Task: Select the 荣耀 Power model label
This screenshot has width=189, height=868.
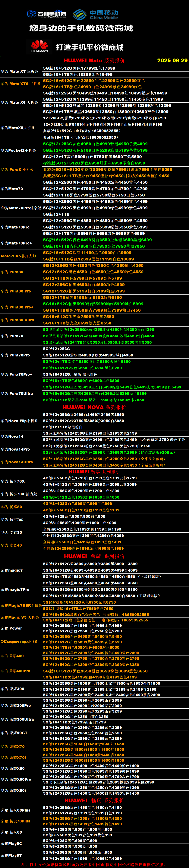Action: tap(11, 628)
